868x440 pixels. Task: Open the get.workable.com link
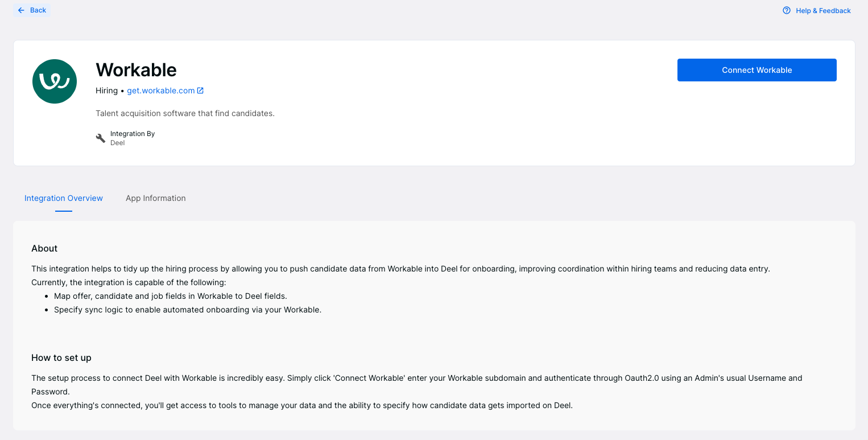click(161, 91)
